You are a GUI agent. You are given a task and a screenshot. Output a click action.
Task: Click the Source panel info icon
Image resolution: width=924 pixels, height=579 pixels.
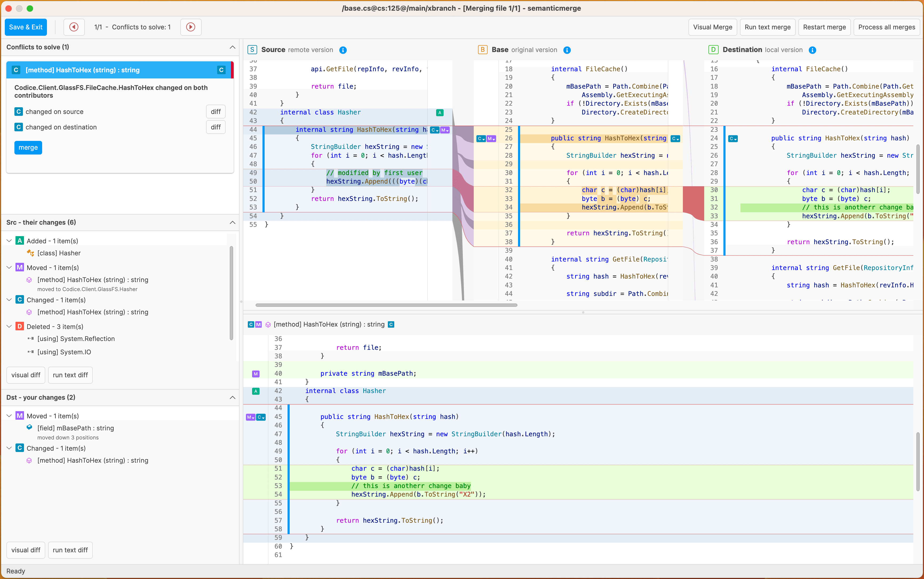(343, 50)
